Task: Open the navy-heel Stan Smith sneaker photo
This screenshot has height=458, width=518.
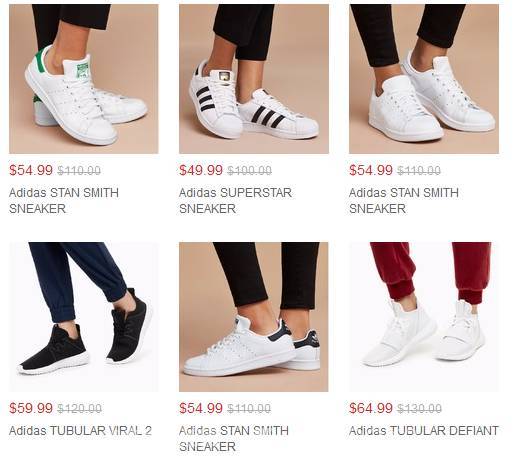Action: (254, 317)
